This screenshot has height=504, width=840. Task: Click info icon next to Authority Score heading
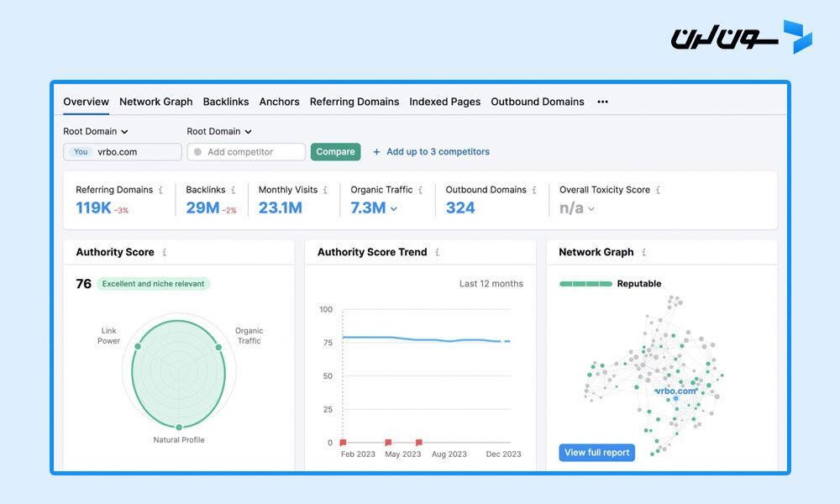tap(165, 252)
